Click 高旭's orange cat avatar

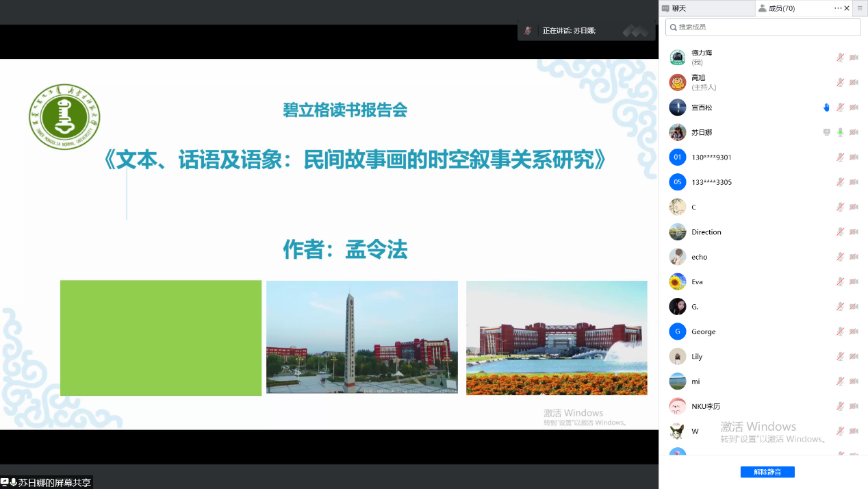677,82
